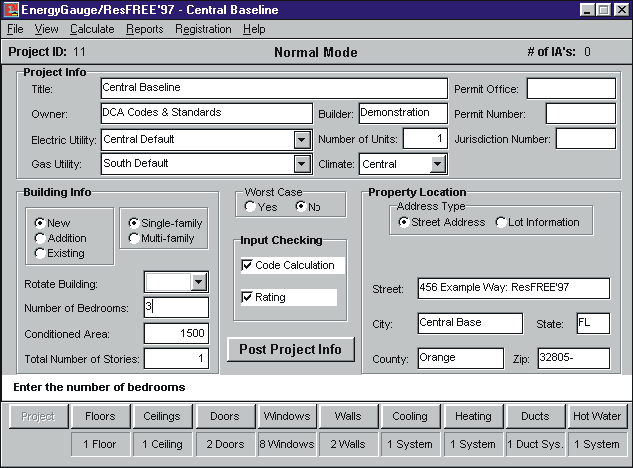Screen dimensions: 633x468
Task: Click the 1 System button under Cooling
Action: [410, 444]
